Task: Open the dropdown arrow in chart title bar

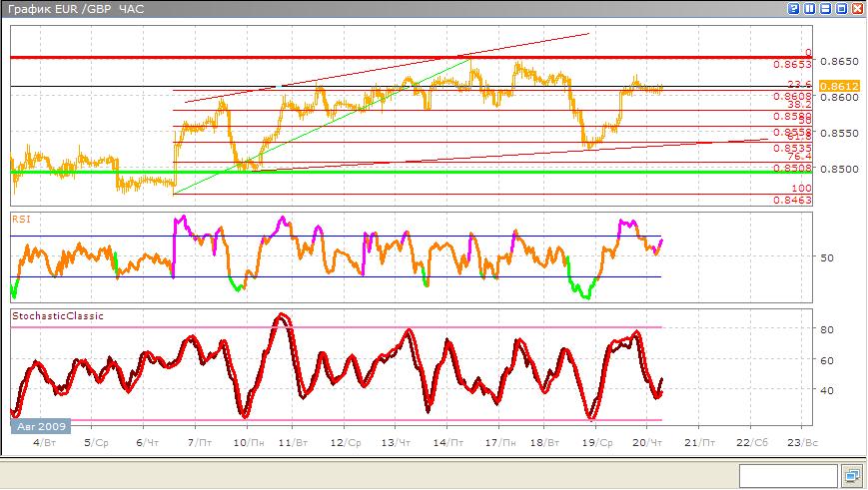Action: 792,9
